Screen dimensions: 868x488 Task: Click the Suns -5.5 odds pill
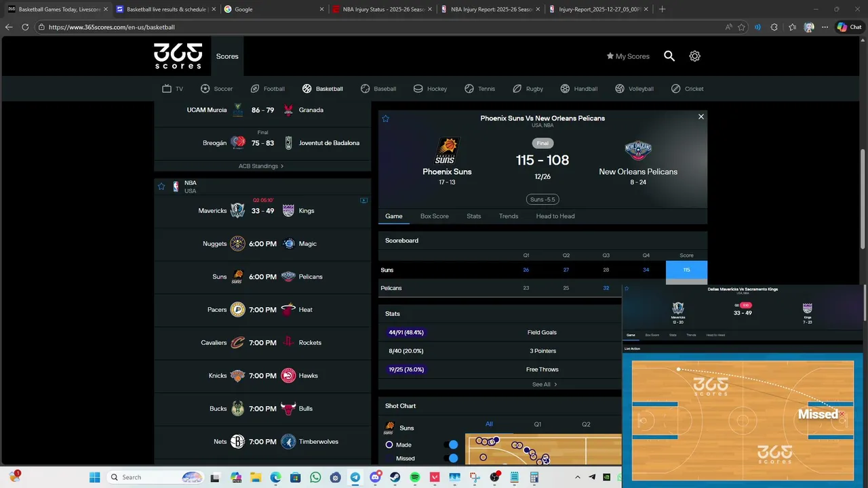(542, 199)
